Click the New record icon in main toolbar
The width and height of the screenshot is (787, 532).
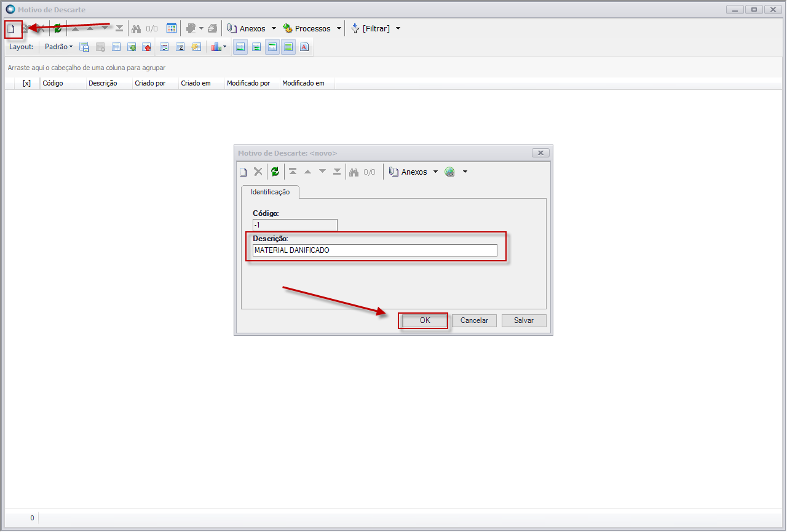coord(10,29)
